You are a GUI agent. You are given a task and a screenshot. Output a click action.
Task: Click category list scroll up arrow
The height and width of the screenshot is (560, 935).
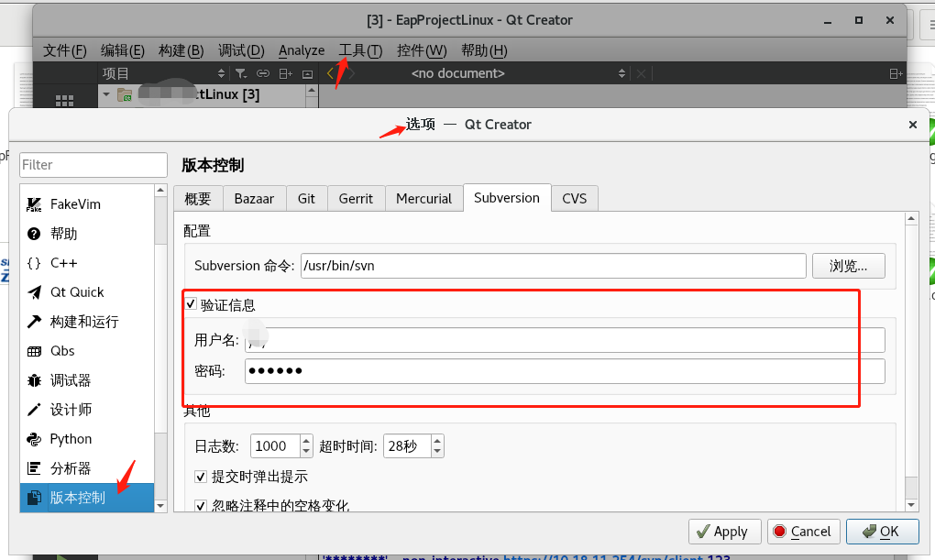(x=160, y=191)
